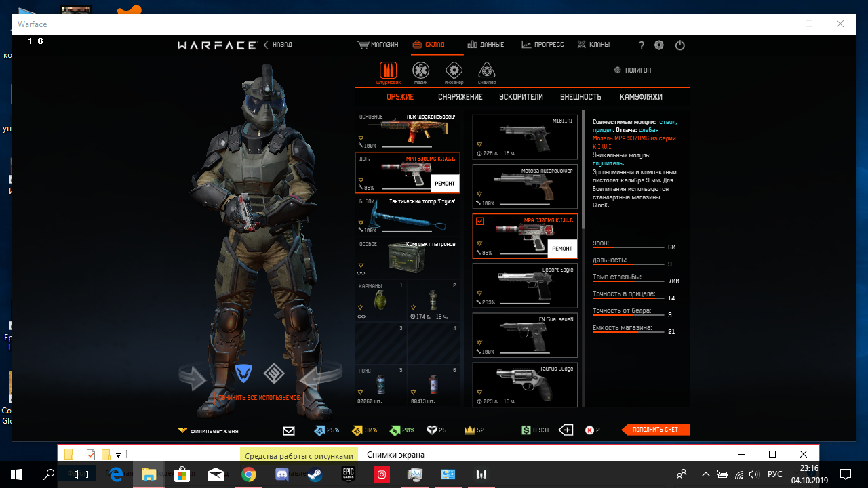Click the plus tag icon near the balance
868x488 pixels.
566,430
